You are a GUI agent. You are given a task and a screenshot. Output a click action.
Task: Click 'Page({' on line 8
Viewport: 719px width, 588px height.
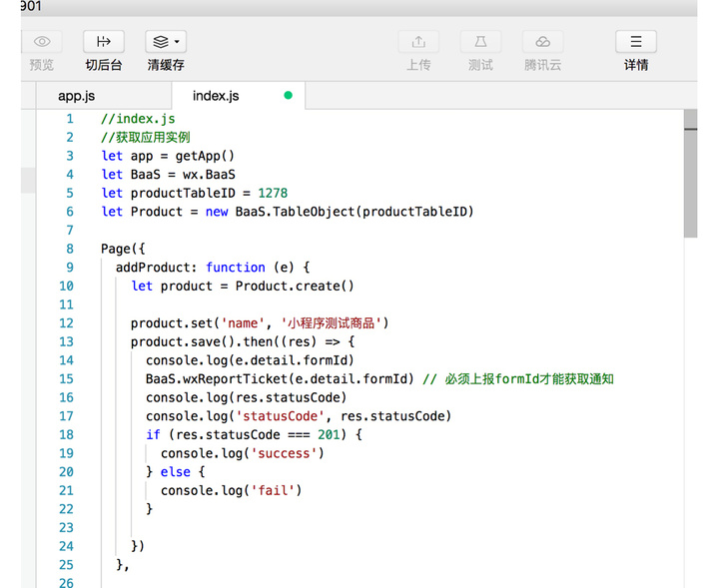[x=123, y=249]
